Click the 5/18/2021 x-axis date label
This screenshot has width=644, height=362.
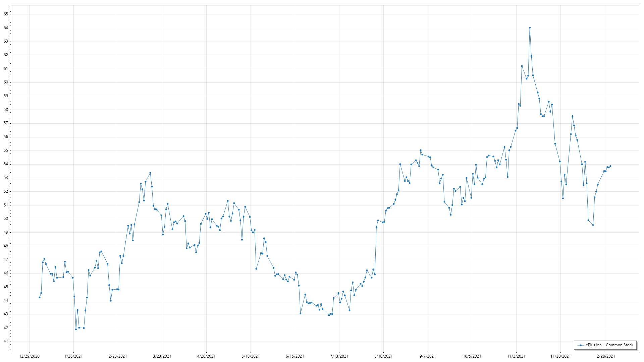coord(251,356)
